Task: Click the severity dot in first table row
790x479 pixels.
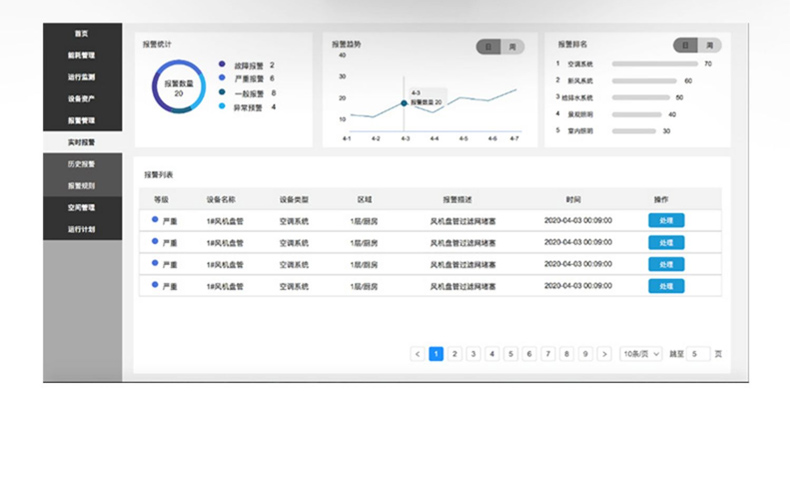Action: point(155,219)
